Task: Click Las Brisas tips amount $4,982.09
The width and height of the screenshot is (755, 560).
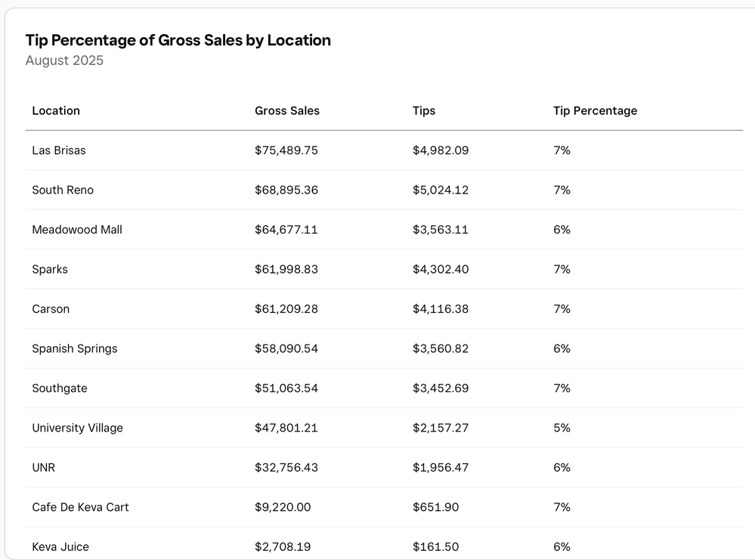Action: [x=441, y=150]
